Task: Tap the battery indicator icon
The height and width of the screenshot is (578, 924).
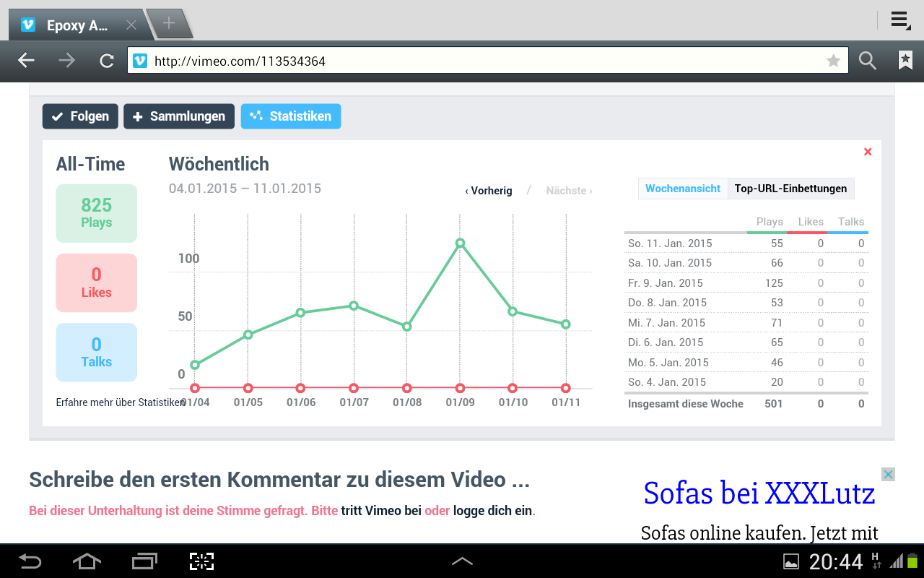Action: [912, 561]
